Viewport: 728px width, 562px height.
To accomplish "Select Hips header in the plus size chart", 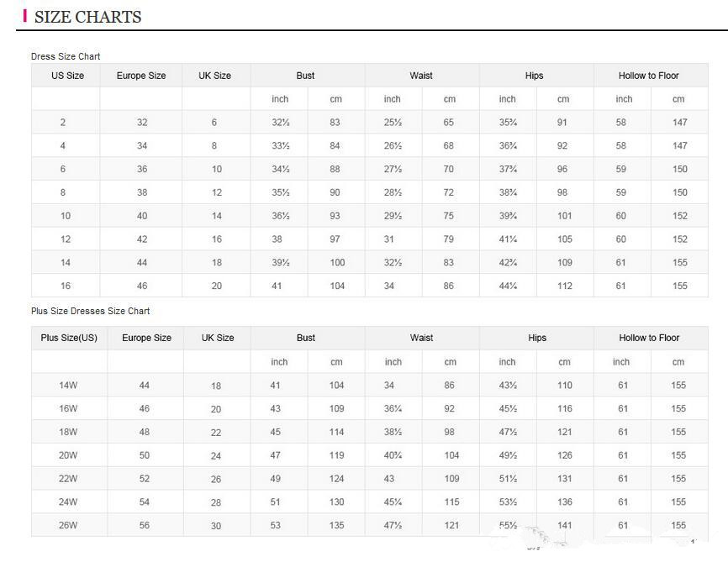I will (x=537, y=338).
